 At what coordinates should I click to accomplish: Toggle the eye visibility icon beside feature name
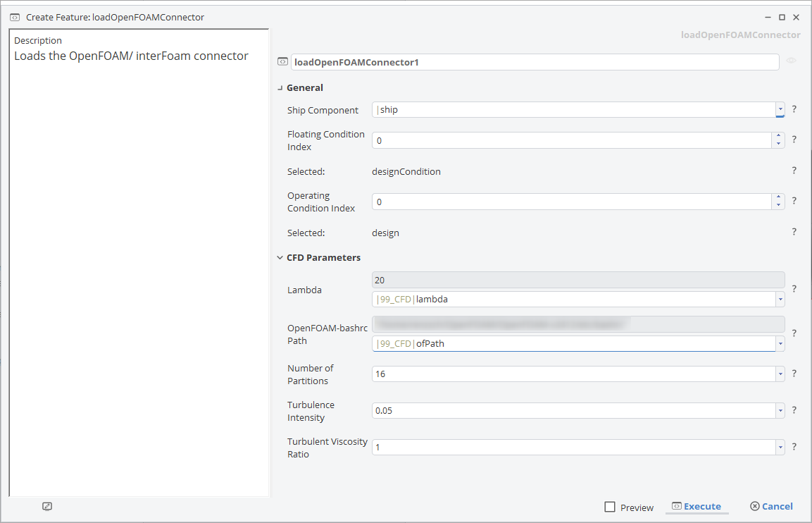point(791,61)
